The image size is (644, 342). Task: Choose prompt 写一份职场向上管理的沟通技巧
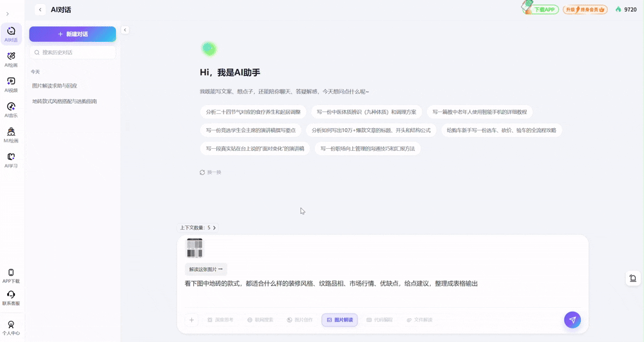pyautogui.click(x=368, y=149)
